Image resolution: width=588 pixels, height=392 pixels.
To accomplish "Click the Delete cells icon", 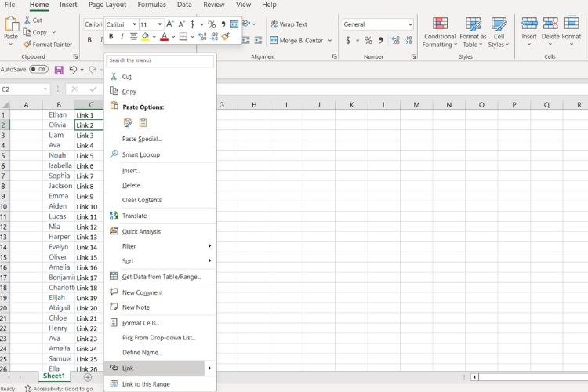I will pyautogui.click(x=550, y=24).
